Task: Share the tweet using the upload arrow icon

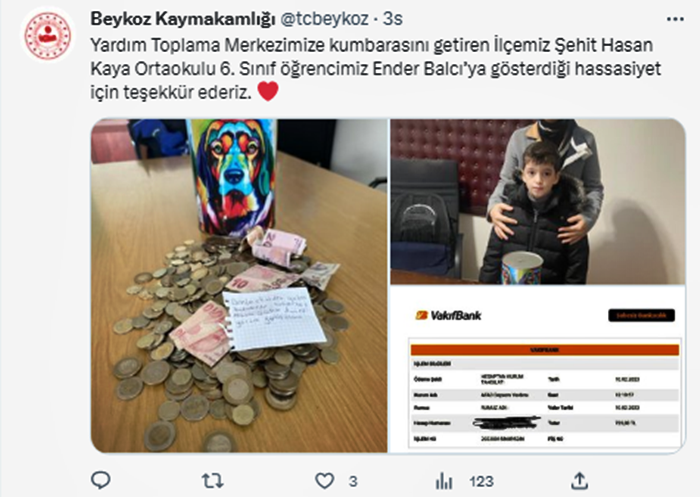Action: (x=579, y=481)
